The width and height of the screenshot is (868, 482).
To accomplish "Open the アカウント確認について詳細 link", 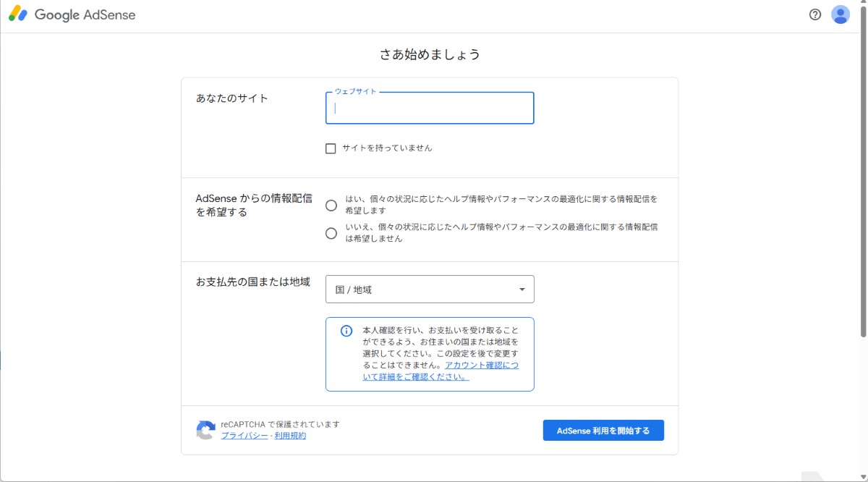I will (481, 365).
